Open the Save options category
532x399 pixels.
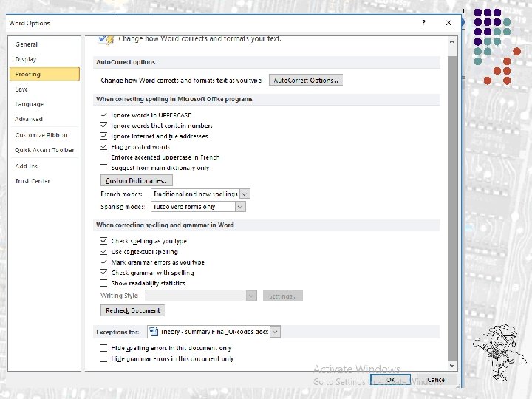[44, 89]
